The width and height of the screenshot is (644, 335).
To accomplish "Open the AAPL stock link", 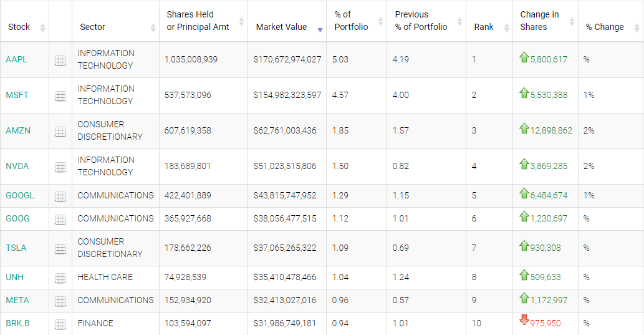I will tap(16, 59).
